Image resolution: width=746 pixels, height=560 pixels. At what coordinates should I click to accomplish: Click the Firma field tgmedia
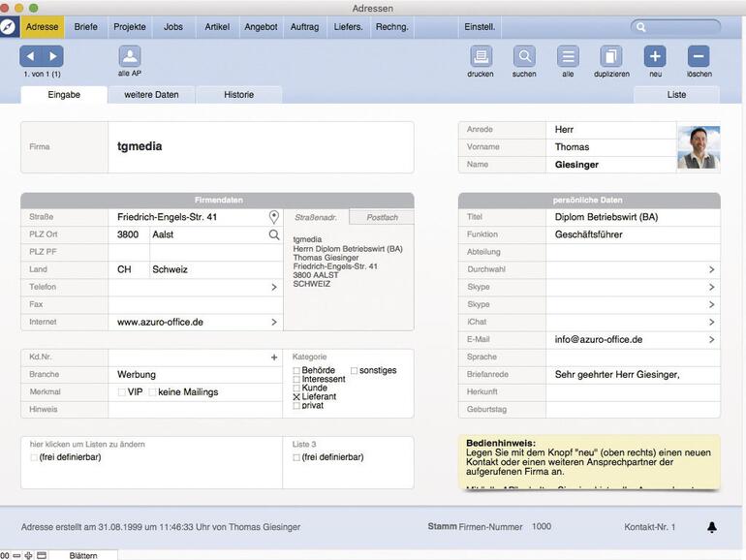tap(261, 147)
